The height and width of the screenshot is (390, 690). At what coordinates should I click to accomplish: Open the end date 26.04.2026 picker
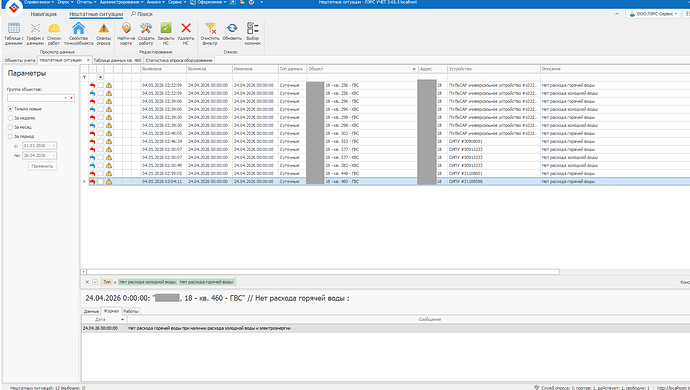(54, 155)
